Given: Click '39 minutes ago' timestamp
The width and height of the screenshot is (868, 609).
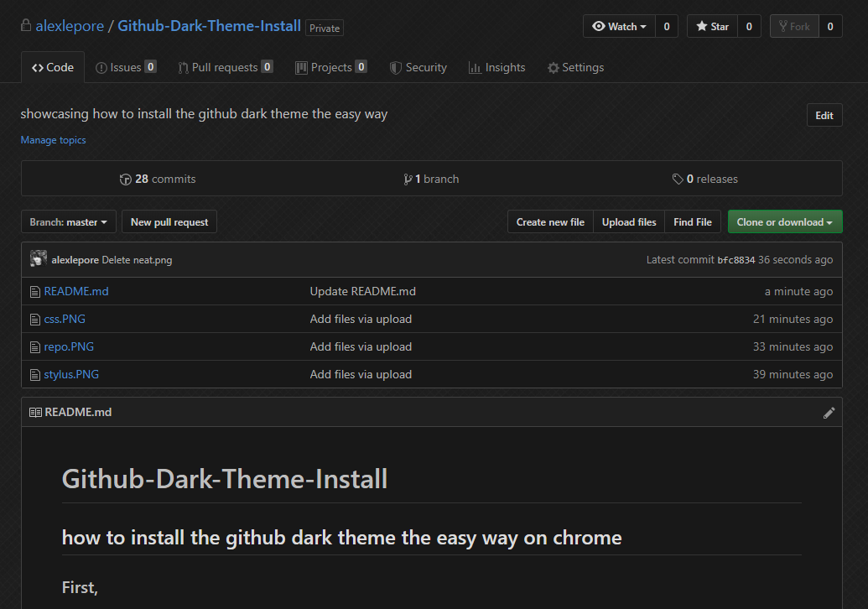Looking at the screenshot, I should (793, 375).
